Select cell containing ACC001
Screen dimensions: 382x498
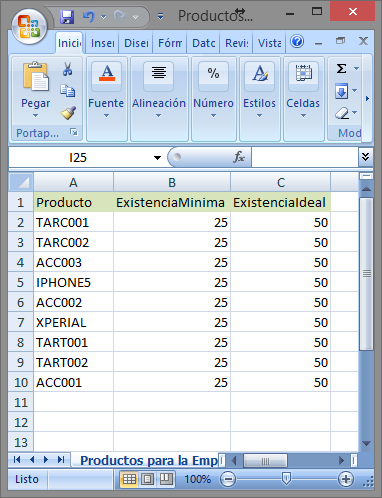point(73,382)
